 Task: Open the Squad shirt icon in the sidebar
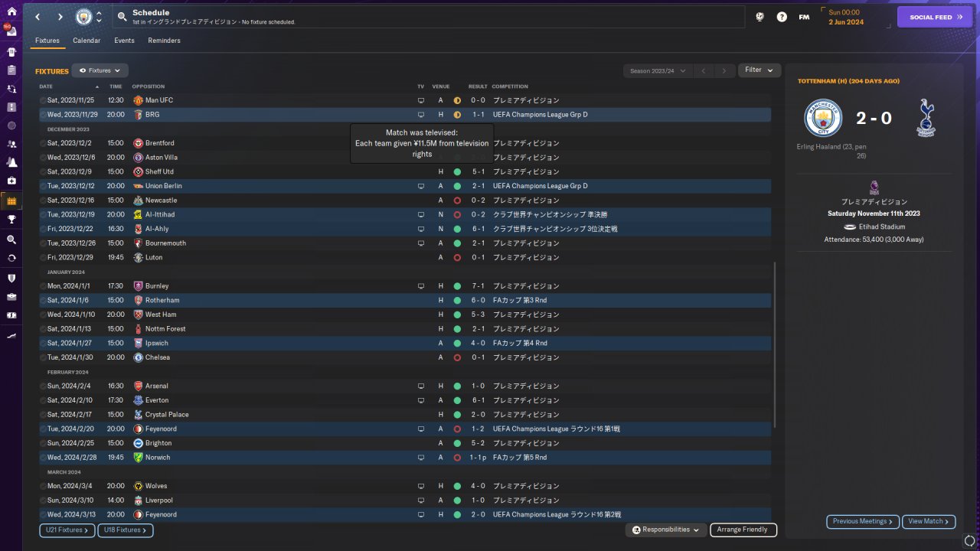11,52
